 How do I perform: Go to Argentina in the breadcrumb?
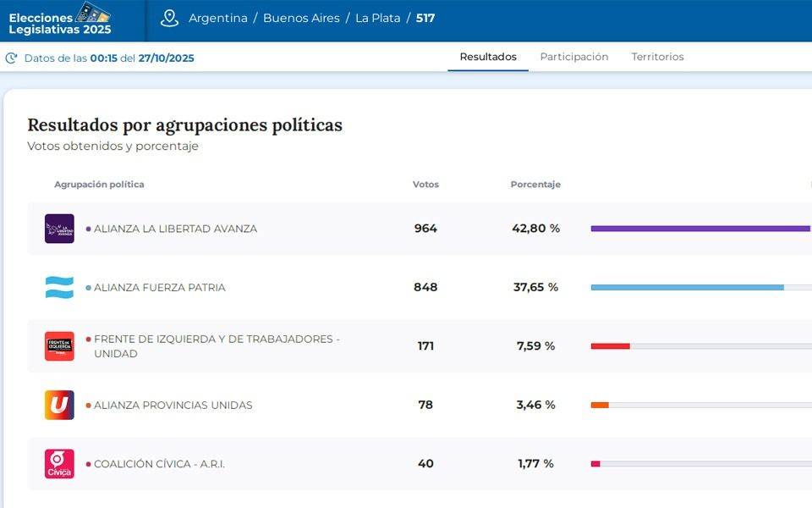tap(218, 18)
